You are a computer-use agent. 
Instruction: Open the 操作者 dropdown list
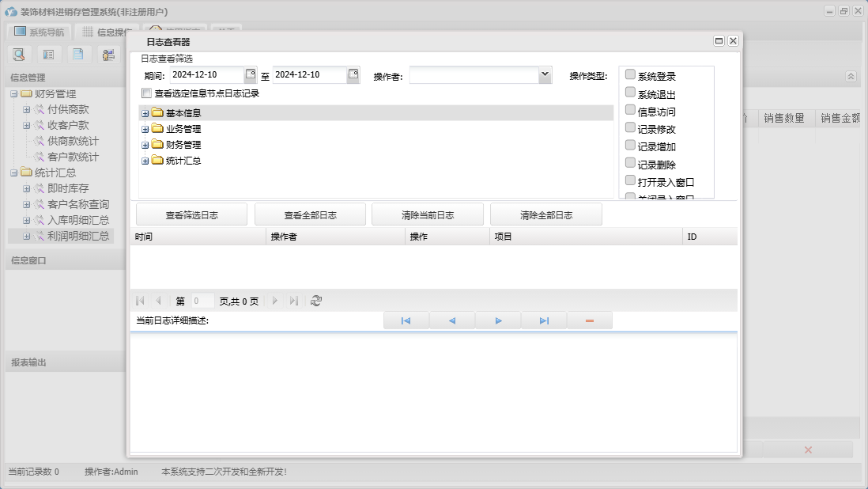(544, 74)
